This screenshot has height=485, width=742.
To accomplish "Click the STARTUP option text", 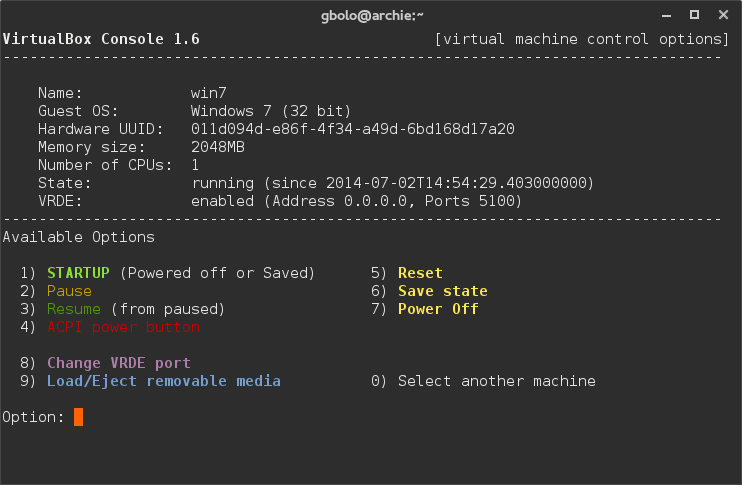I will [x=79, y=273].
